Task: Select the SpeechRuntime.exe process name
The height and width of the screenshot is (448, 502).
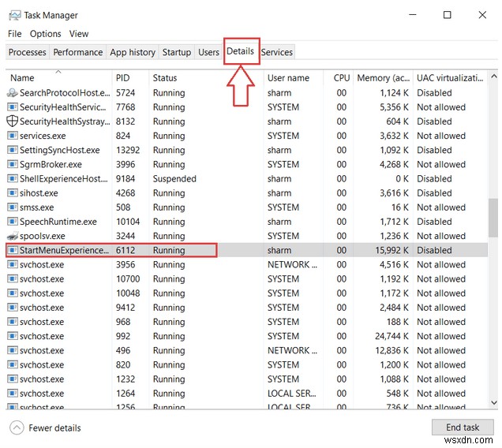Action: 58,222
